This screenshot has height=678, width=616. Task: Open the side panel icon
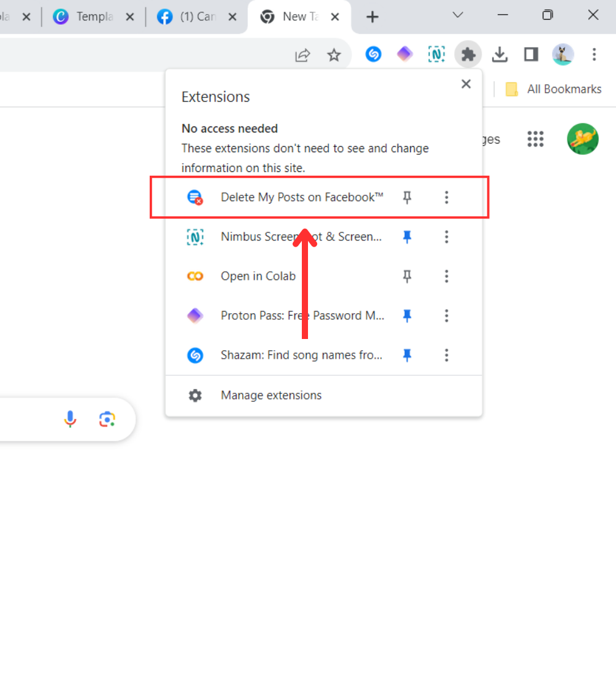click(531, 54)
